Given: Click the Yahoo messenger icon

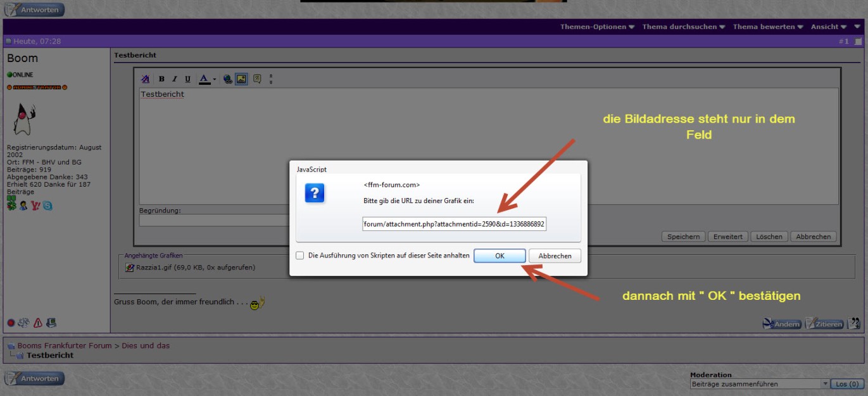Looking at the screenshot, I should pos(35,206).
